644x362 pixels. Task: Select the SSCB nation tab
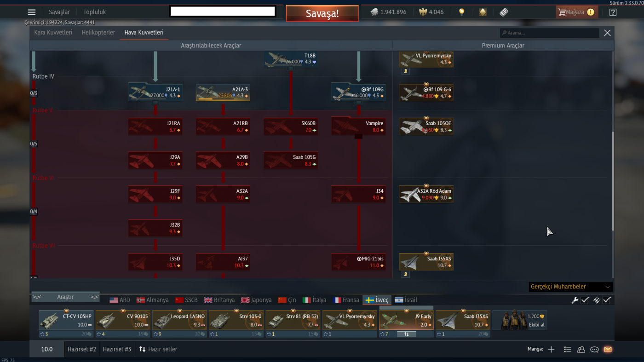(x=186, y=300)
